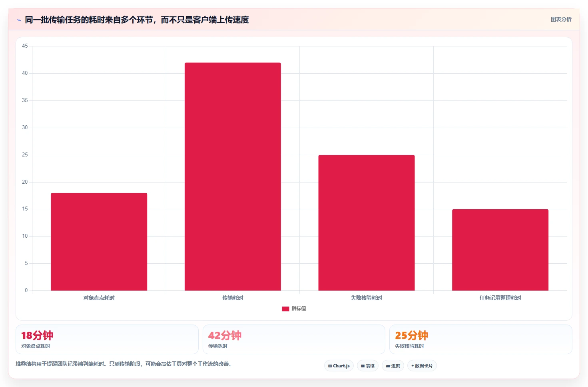The width and height of the screenshot is (588, 387).
Task: Click the footer note starting 堆叠结构用于提醒团队
Action: [124, 364]
